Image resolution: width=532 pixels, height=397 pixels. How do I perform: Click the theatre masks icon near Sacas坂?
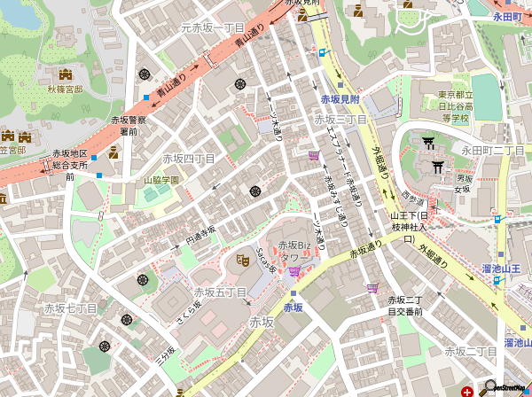click(x=241, y=260)
